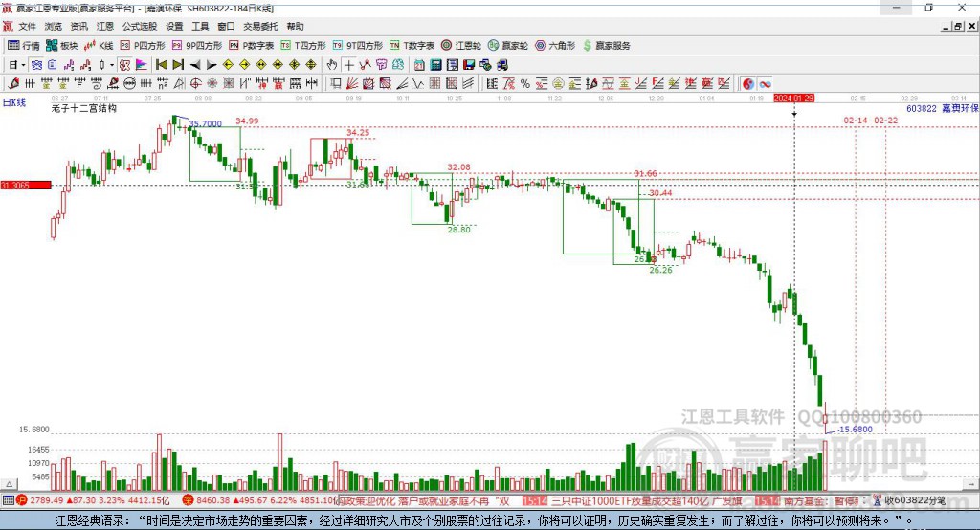Open the 赢家轮 wheel tool
980x530 pixels.
[x=508, y=46]
